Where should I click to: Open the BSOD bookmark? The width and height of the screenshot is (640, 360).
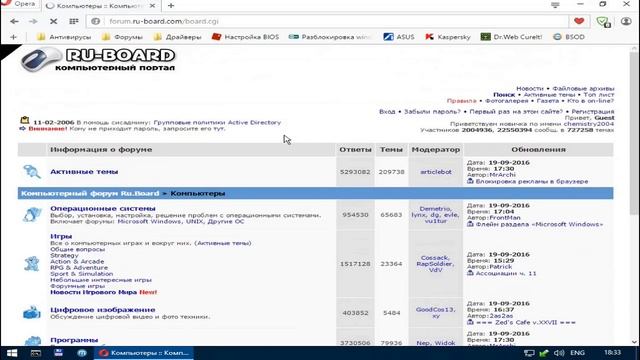pyautogui.click(x=569, y=37)
